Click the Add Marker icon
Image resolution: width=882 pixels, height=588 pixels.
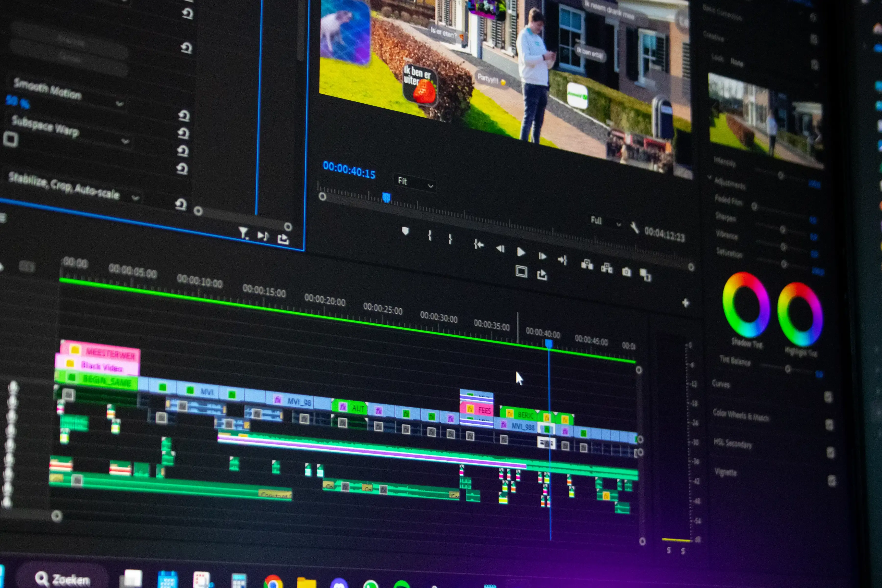pos(405,231)
